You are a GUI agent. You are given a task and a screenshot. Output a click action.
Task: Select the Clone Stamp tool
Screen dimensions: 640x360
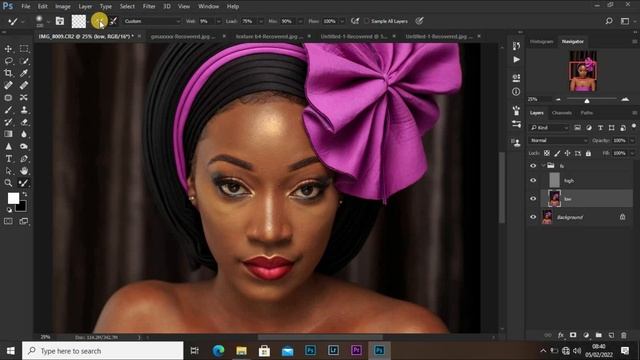(24, 110)
